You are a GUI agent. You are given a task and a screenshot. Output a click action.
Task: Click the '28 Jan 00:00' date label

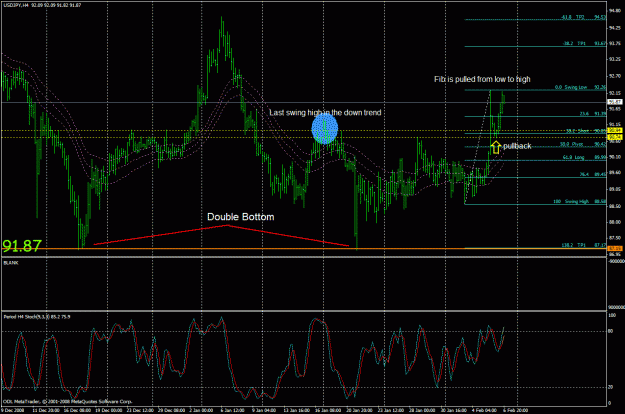pos(422,410)
